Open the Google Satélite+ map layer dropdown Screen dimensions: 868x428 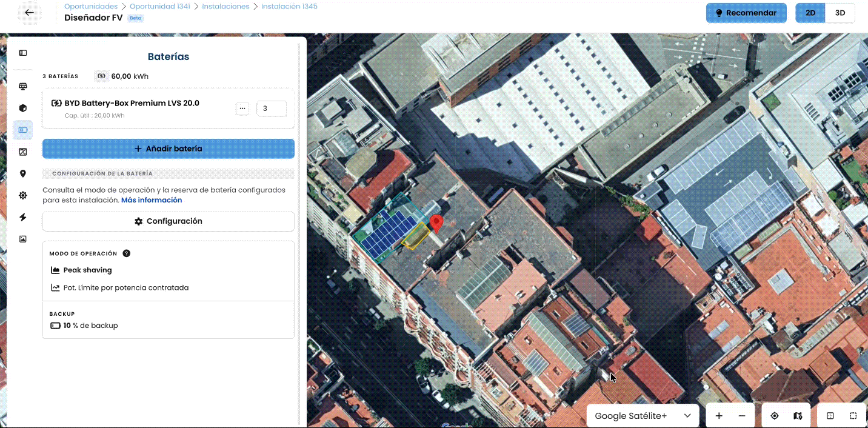click(x=643, y=416)
